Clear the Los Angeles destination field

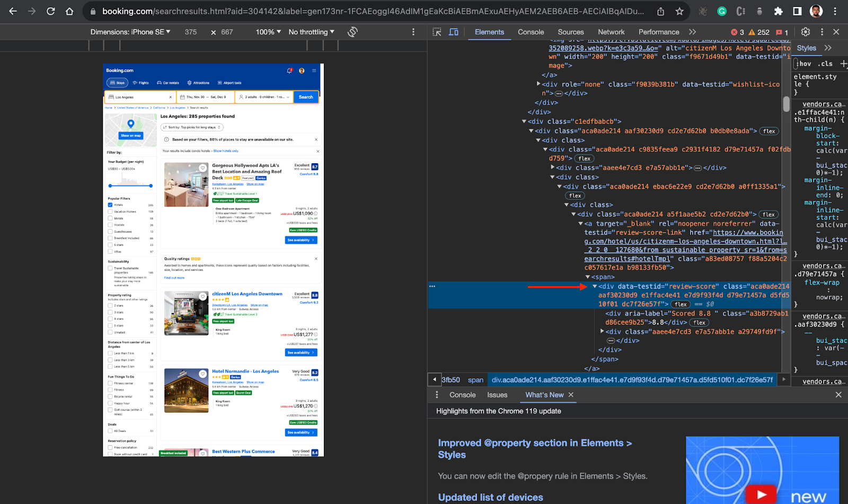point(171,97)
